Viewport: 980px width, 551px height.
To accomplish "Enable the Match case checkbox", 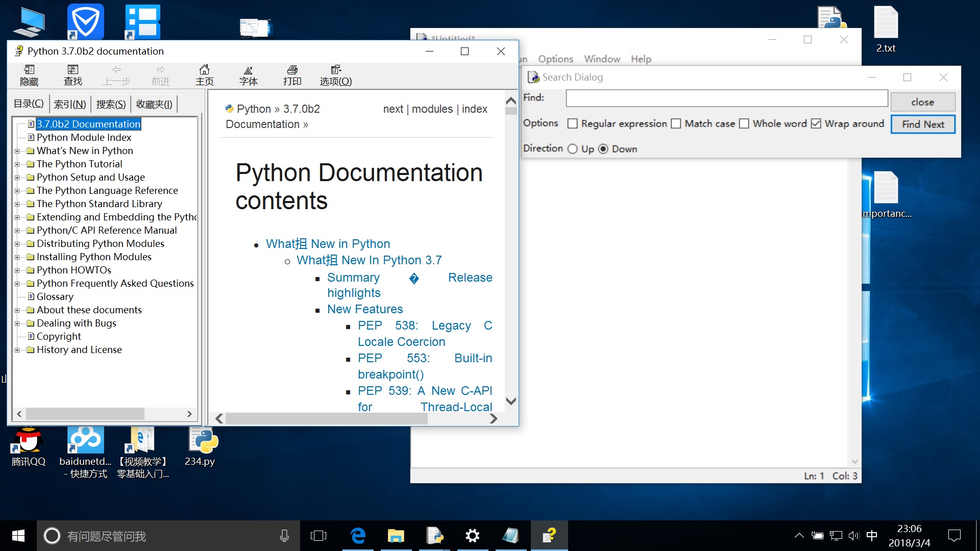I will click(x=676, y=123).
